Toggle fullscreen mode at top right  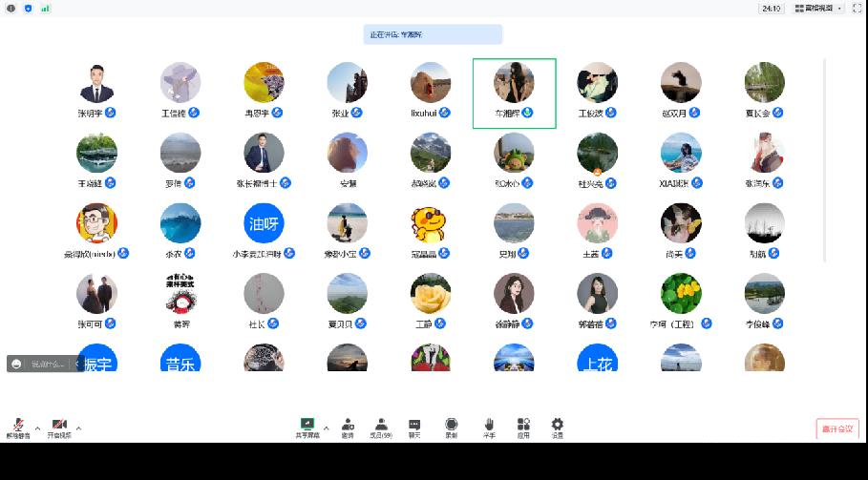857,8
